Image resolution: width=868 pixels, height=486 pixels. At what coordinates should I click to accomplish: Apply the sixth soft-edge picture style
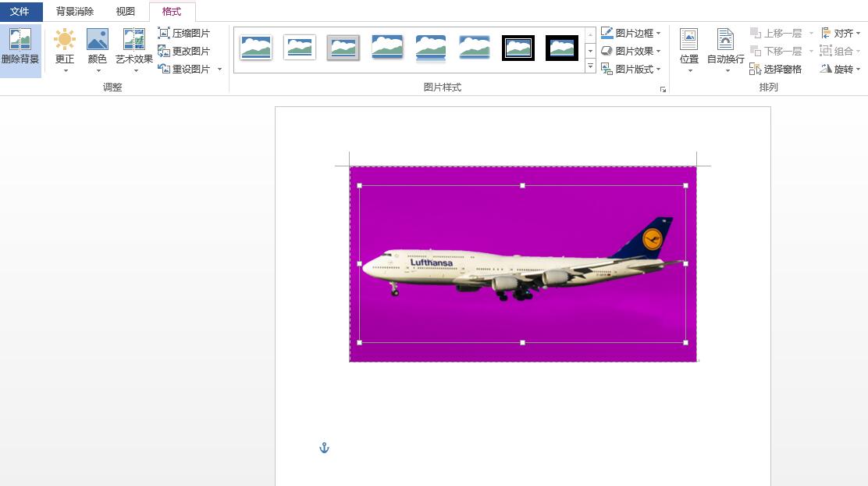click(475, 48)
